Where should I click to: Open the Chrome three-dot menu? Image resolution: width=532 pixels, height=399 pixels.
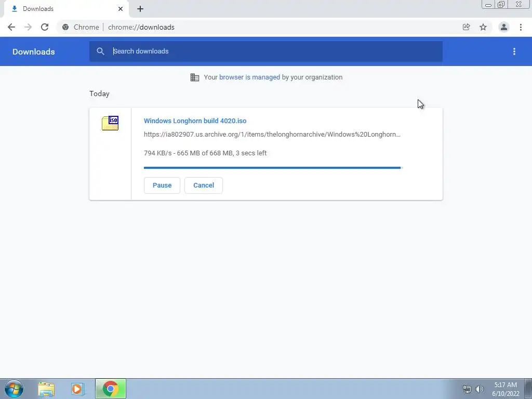521,27
